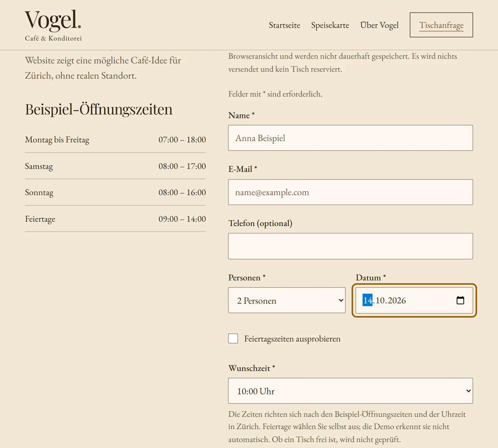Click the Datum field label
Image resolution: width=498 pixels, height=448 pixels.
click(x=371, y=278)
